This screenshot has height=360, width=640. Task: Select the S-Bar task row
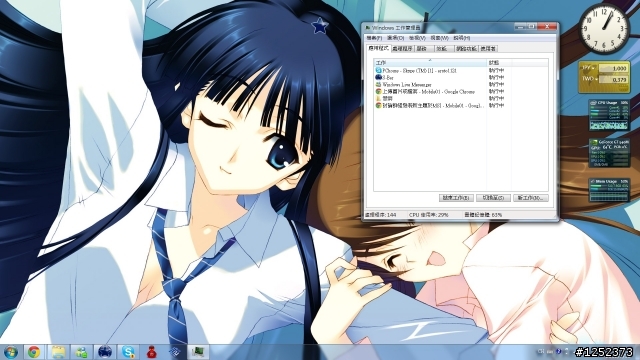[460, 78]
